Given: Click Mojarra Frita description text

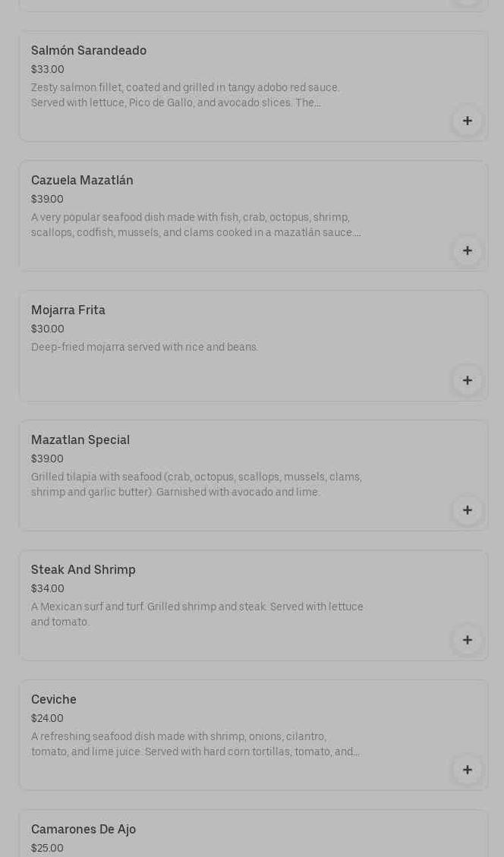Looking at the screenshot, I should click(145, 348).
